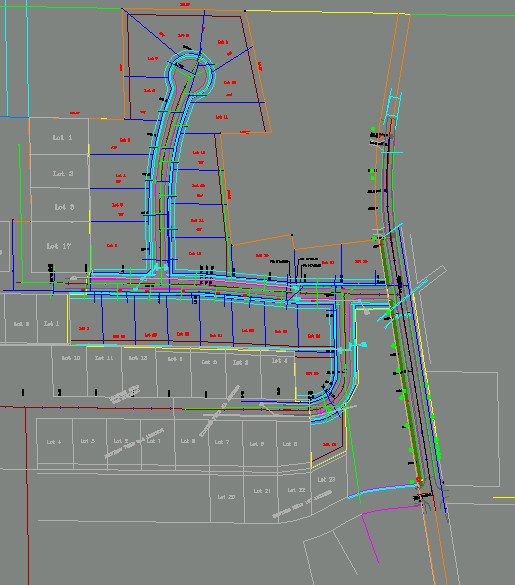The height and width of the screenshot is (585, 515).
Task: Select the gray Lot 4 label in the middle row
Action: [x=280, y=361]
